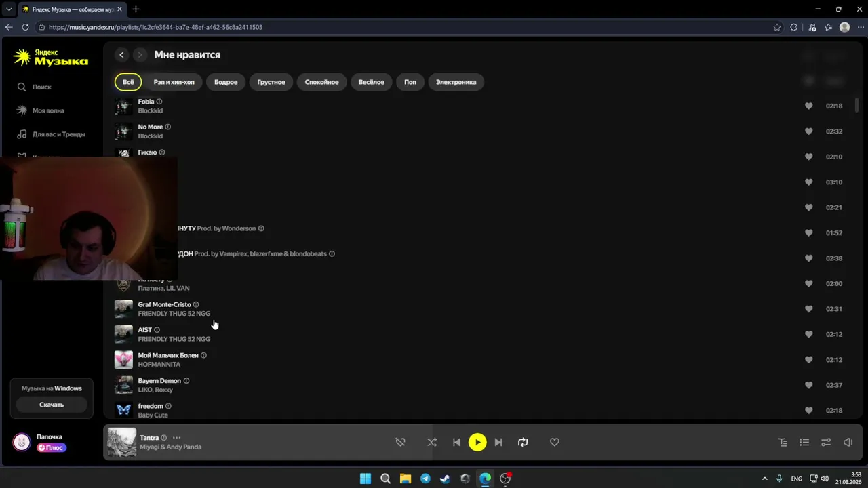Go back with the playlist header arrow
The width and height of the screenshot is (868, 488).
click(121, 55)
